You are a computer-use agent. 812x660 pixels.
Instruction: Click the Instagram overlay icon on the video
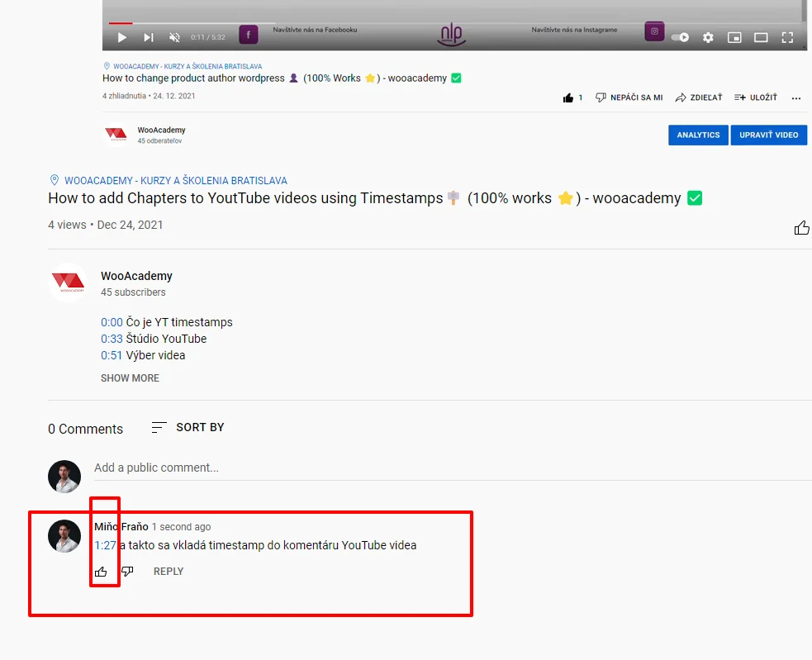click(653, 31)
